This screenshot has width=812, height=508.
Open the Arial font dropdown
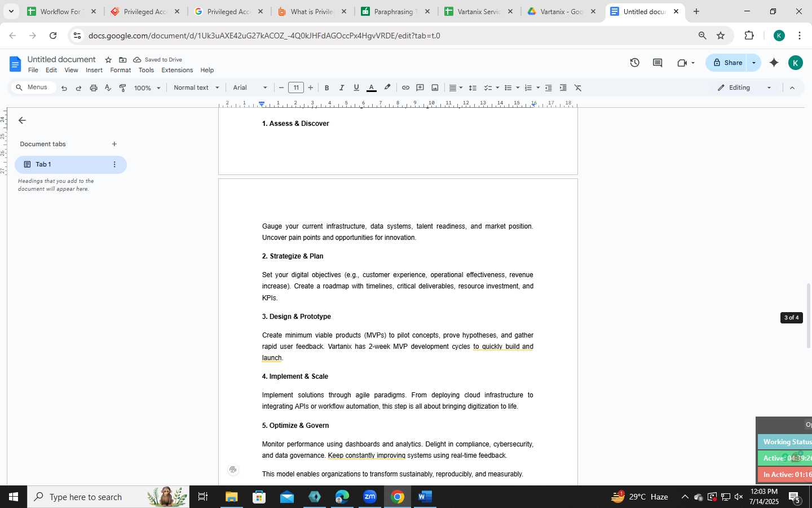tap(250, 88)
